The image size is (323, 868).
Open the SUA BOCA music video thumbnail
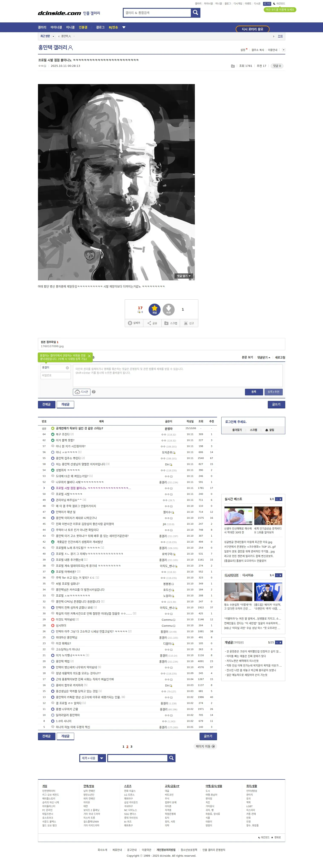point(268,516)
